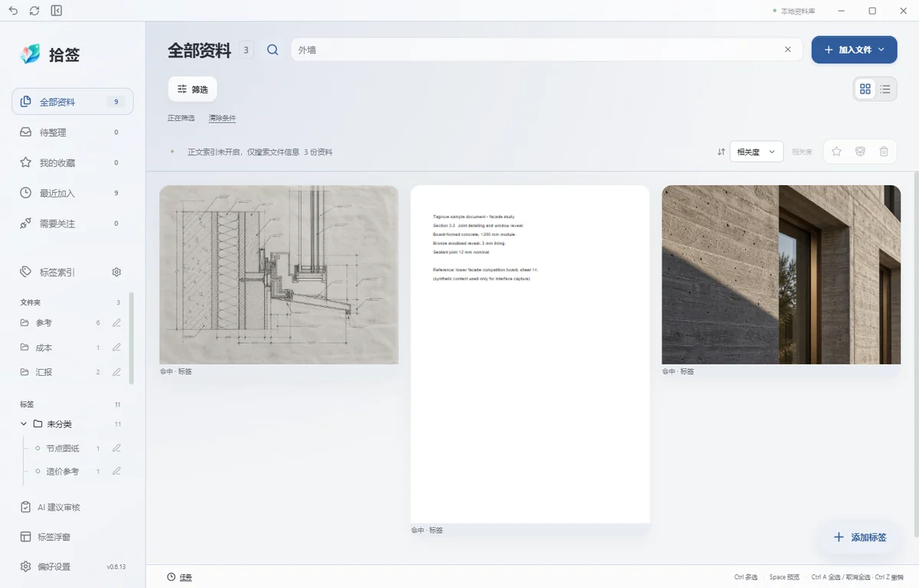Click the undo arrow in title bar
This screenshot has width=919, height=588.
pos(13,11)
